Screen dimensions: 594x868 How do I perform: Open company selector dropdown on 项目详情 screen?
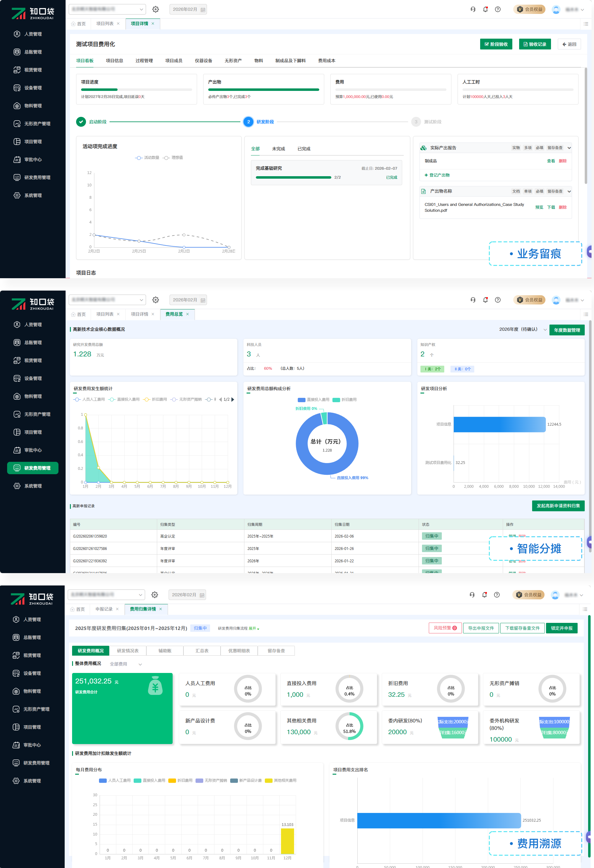(107, 9)
